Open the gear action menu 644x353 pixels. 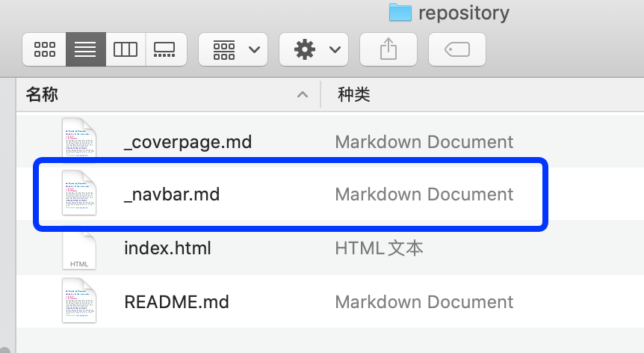pyautogui.click(x=314, y=49)
